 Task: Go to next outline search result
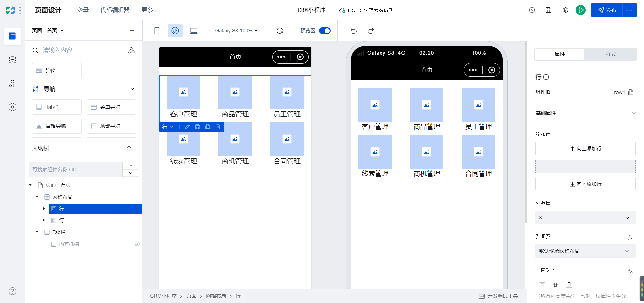tap(131, 173)
